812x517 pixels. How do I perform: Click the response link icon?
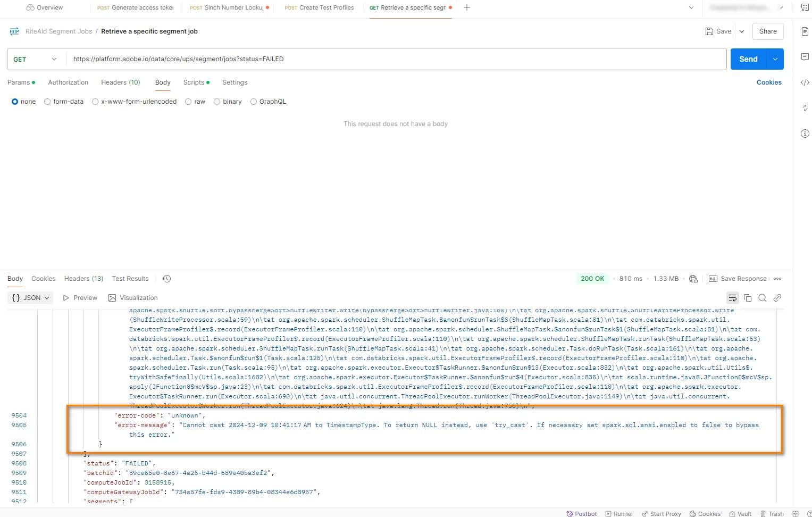pyautogui.click(x=777, y=298)
